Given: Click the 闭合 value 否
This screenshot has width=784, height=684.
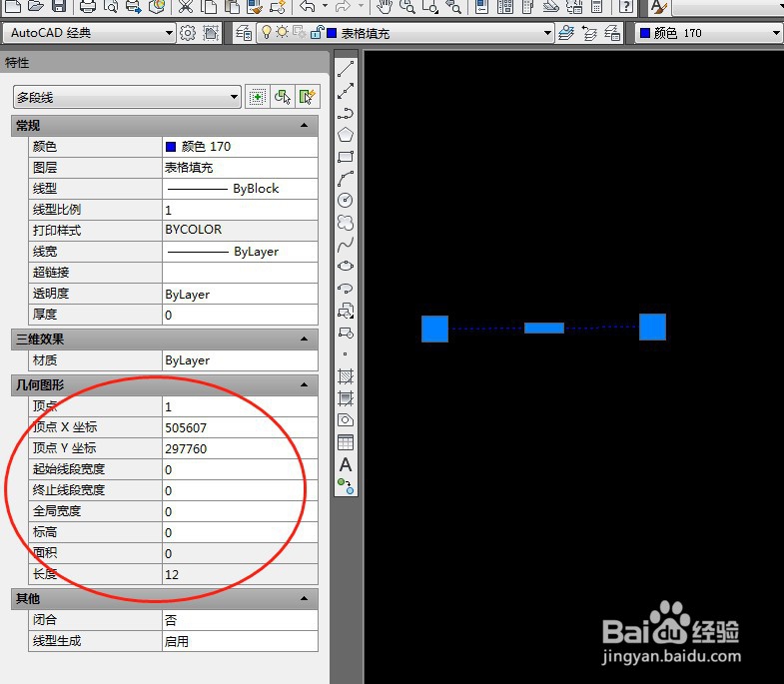Looking at the screenshot, I should pyautogui.click(x=240, y=620).
